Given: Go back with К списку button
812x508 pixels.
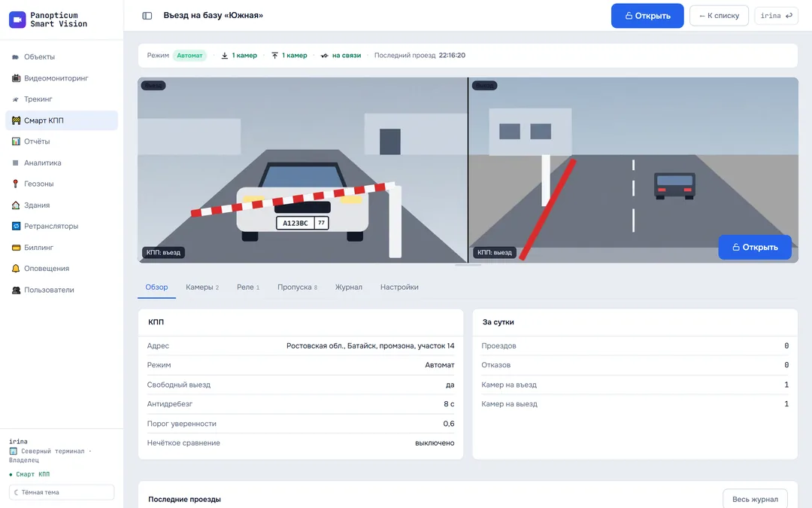Looking at the screenshot, I should (719, 16).
